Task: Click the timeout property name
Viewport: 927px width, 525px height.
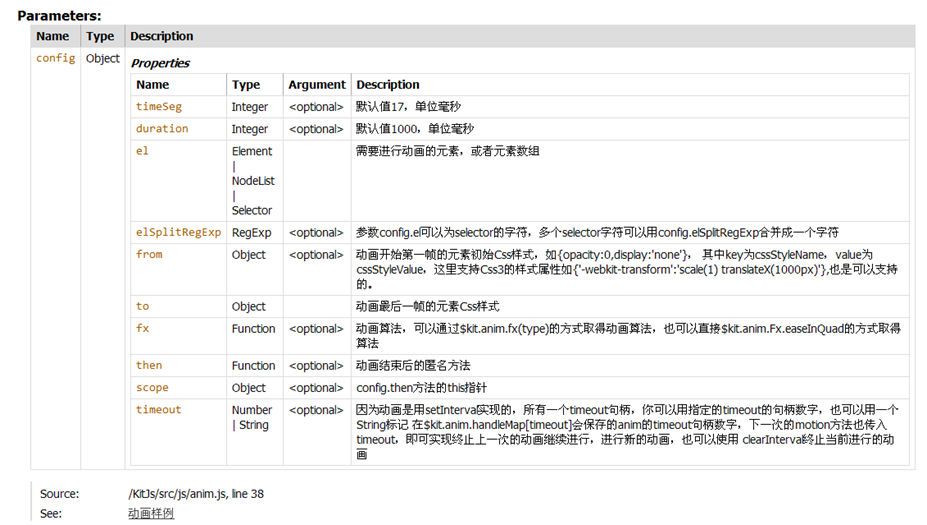Action: (158, 409)
